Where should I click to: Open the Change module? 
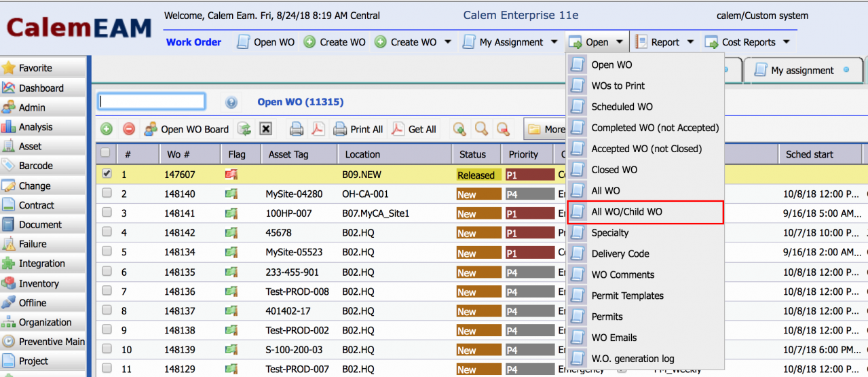[x=43, y=185]
